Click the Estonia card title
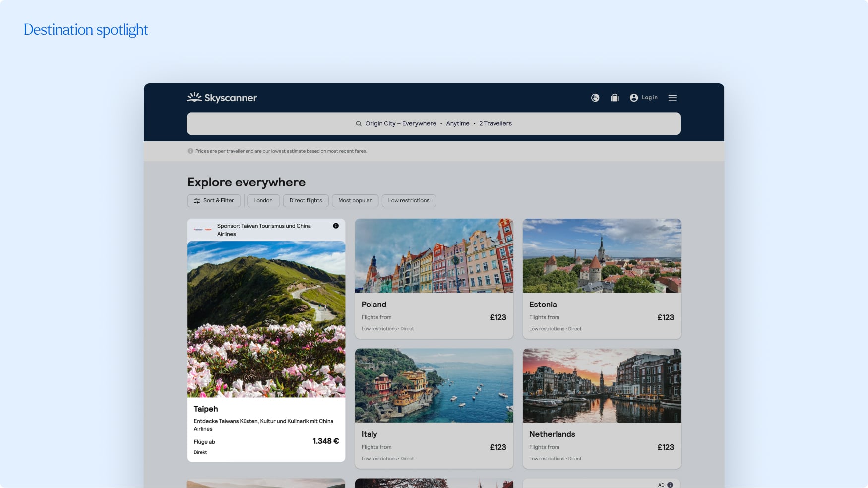This screenshot has height=488, width=868. [543, 305]
